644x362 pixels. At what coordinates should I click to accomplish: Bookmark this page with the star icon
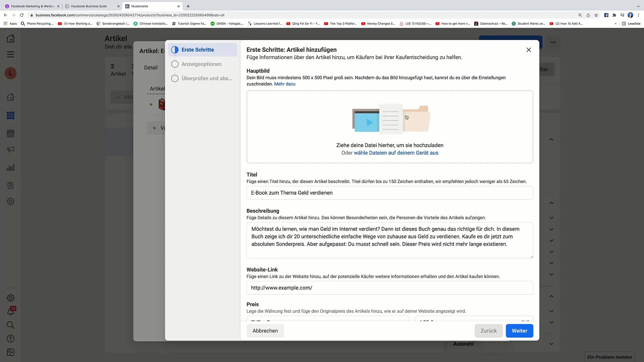[596, 15]
